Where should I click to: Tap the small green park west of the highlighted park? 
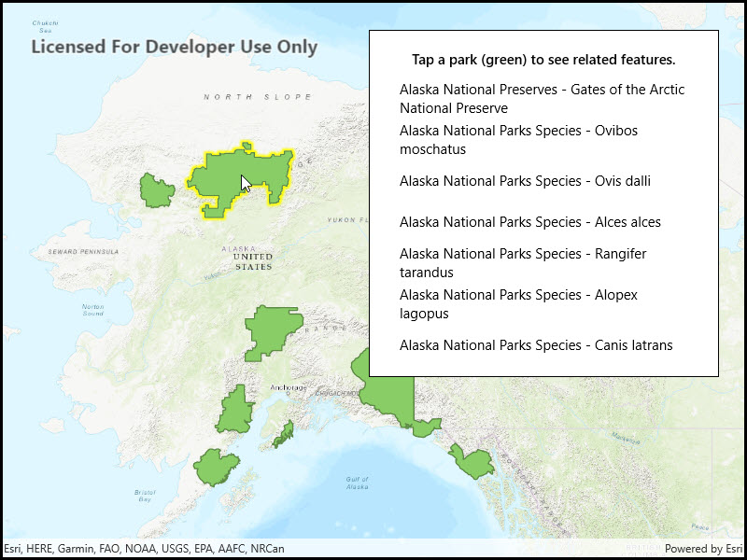pyautogui.click(x=157, y=191)
